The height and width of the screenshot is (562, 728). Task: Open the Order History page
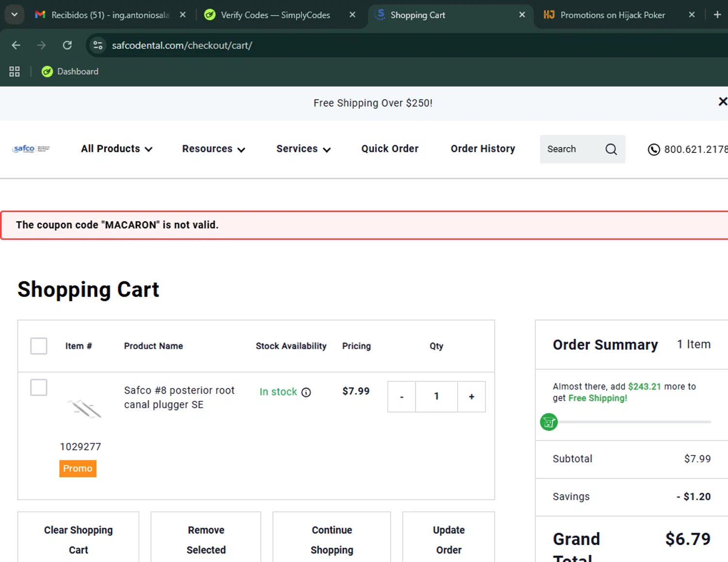[483, 149]
